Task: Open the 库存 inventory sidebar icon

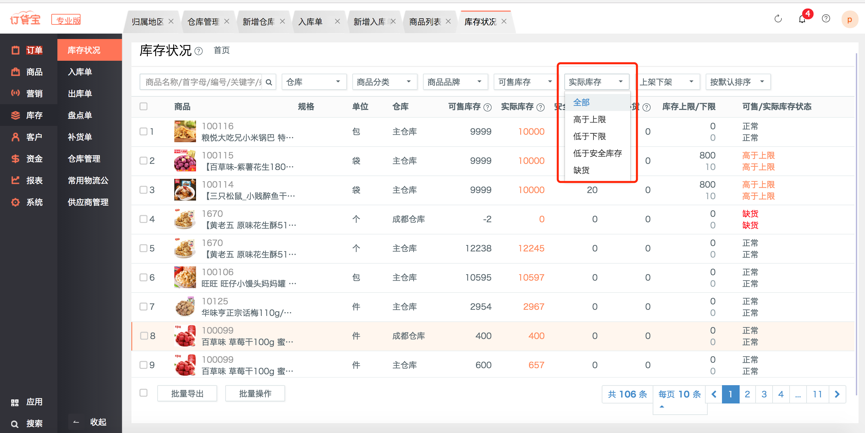Action: [x=15, y=115]
